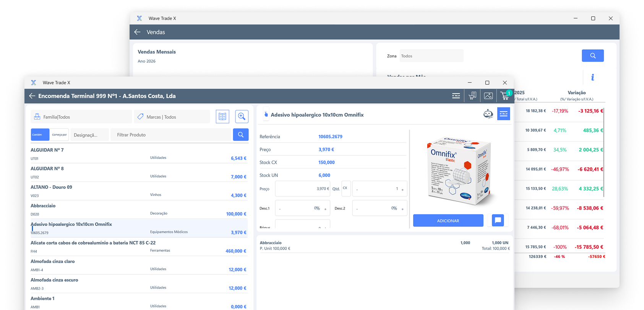
Task: Click the Abbracciaio order line in cart summary
Action: 384,245
